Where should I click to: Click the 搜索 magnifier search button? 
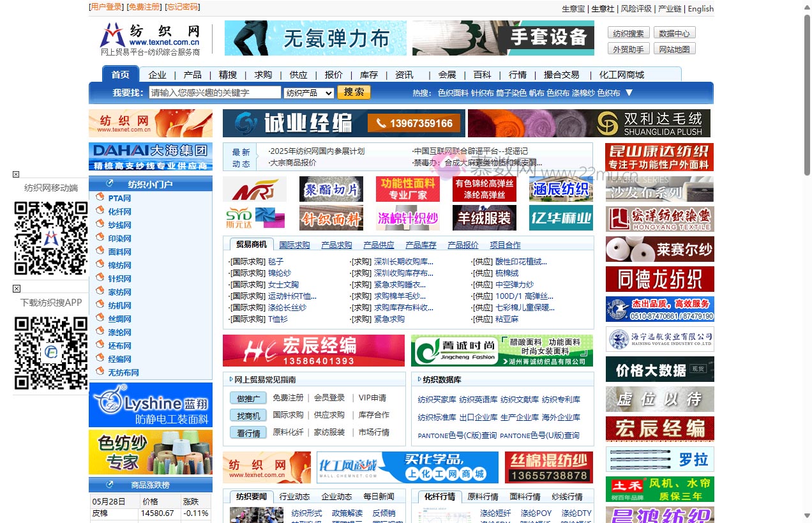click(x=354, y=92)
